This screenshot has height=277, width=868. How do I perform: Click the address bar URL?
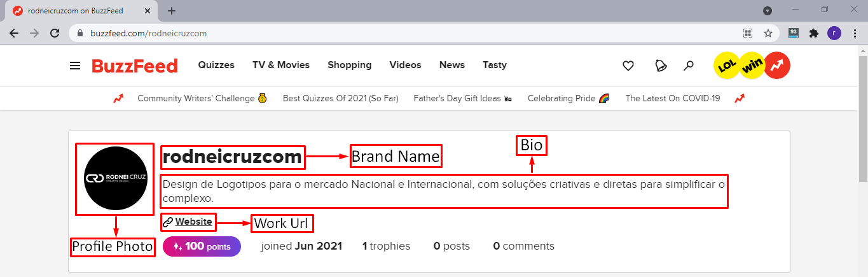pos(148,33)
